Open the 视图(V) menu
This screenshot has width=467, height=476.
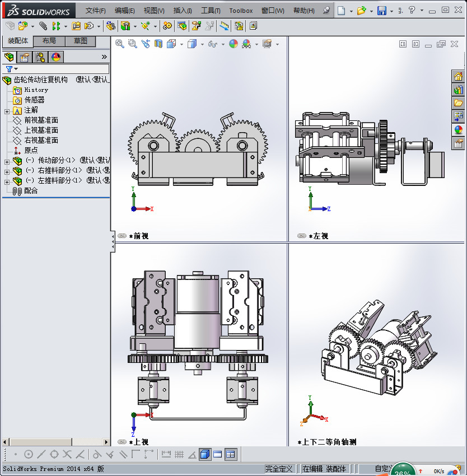(154, 11)
